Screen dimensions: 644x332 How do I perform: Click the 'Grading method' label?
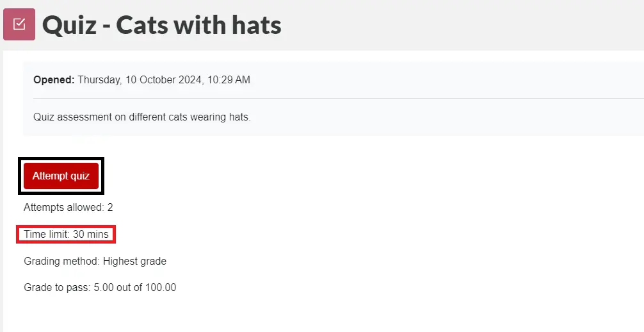click(61, 261)
